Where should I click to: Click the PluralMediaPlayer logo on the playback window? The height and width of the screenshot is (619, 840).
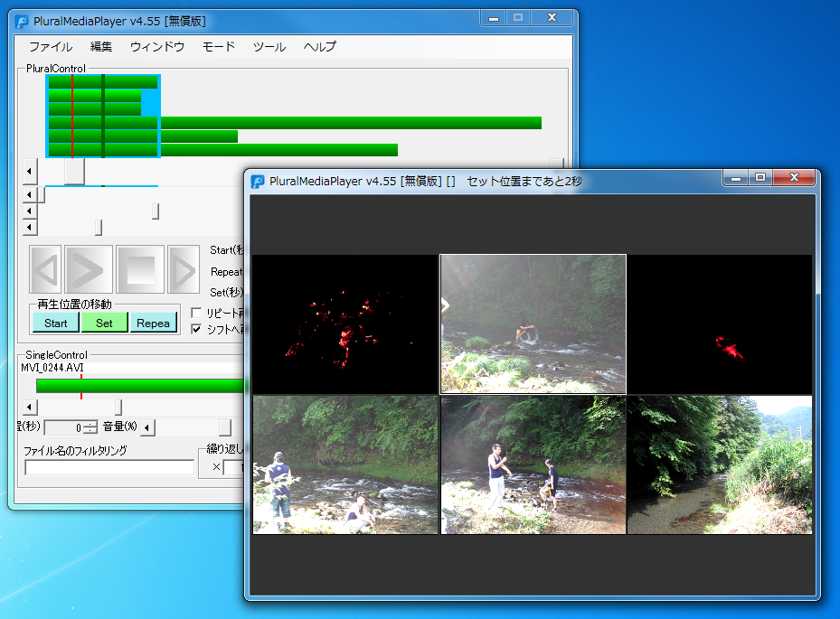point(257,179)
